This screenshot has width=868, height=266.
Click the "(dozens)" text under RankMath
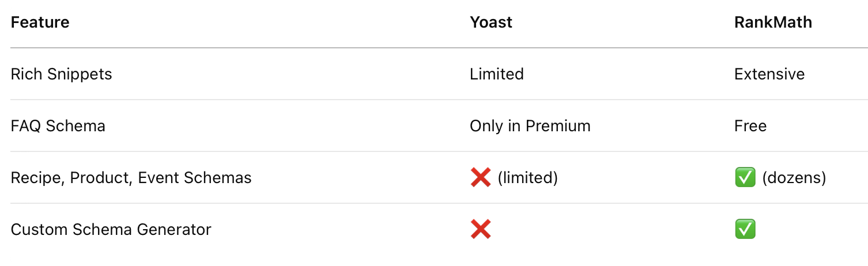(x=794, y=178)
